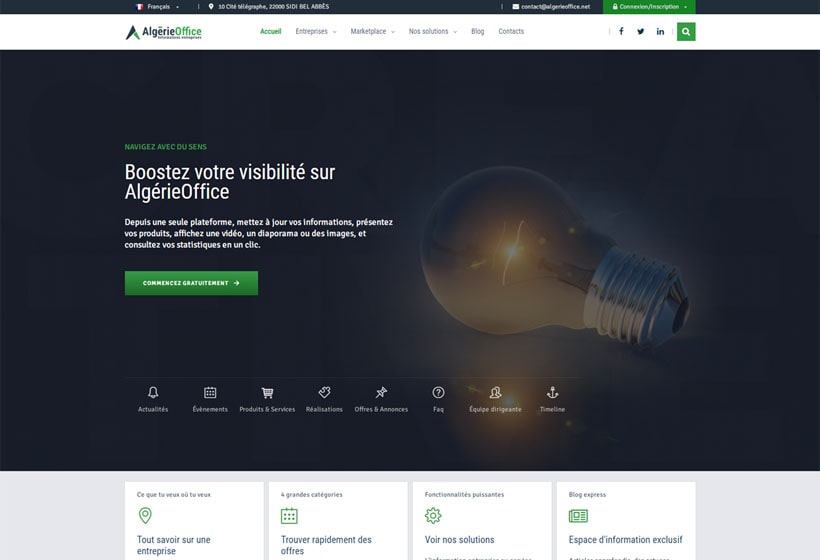Open the Contacts menu item

click(511, 31)
